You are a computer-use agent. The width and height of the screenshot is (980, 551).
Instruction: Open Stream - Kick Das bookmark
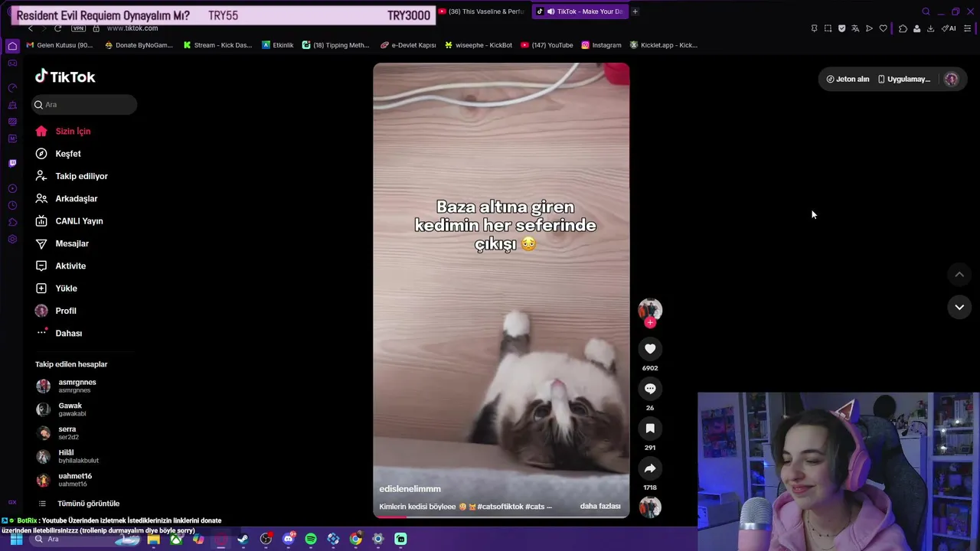click(x=217, y=45)
